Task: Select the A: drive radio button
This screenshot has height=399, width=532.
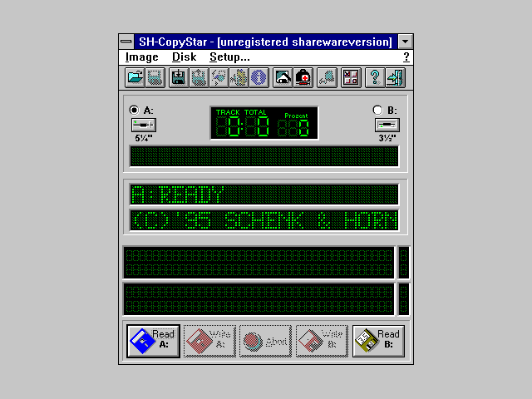Action: pyautogui.click(x=134, y=110)
